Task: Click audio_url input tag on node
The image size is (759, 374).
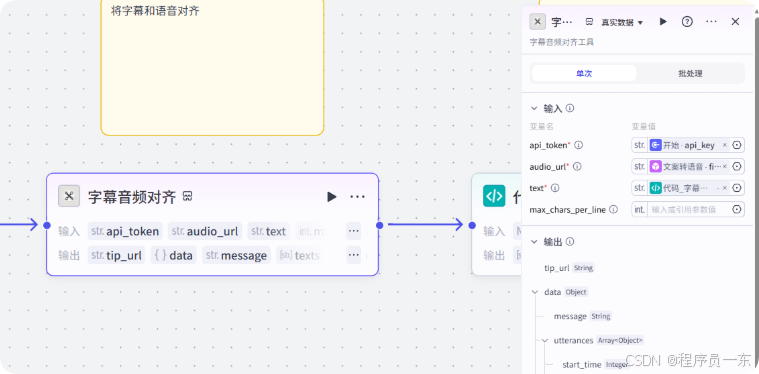Action: 205,231
